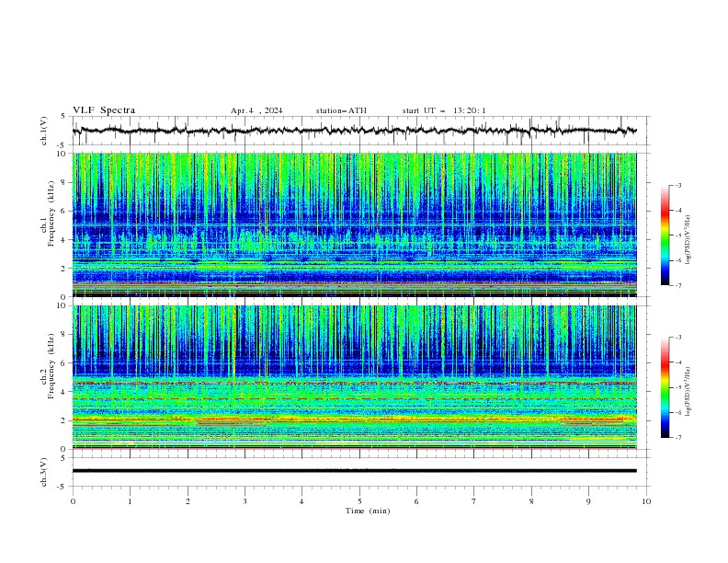Click the lower 'log(PSD)(V²/Hz)' colorbar label
The height and width of the screenshot is (563, 728).
[688, 392]
